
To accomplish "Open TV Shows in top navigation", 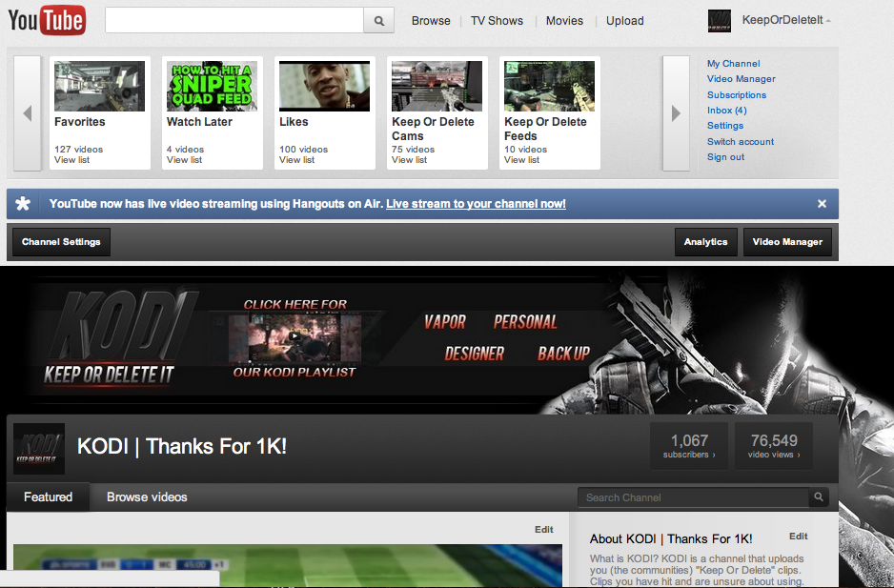I will pos(497,21).
